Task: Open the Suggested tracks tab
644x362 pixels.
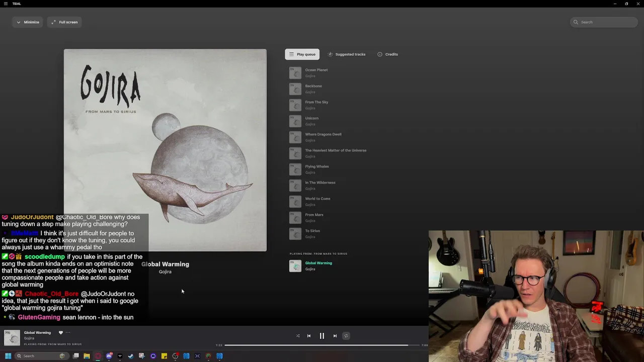Action: click(x=347, y=54)
